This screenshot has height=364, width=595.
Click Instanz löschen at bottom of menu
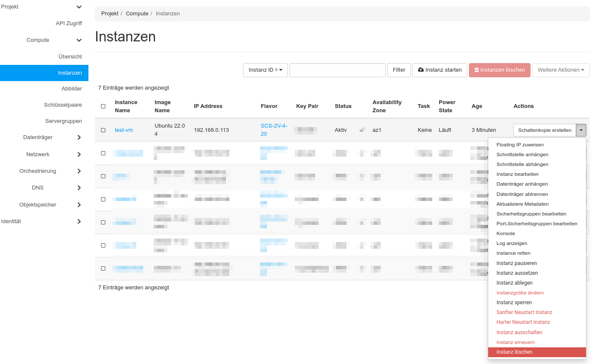click(x=537, y=352)
